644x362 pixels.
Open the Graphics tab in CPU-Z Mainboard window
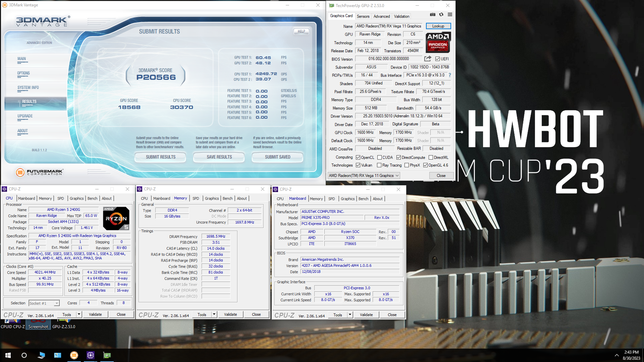click(x=347, y=199)
